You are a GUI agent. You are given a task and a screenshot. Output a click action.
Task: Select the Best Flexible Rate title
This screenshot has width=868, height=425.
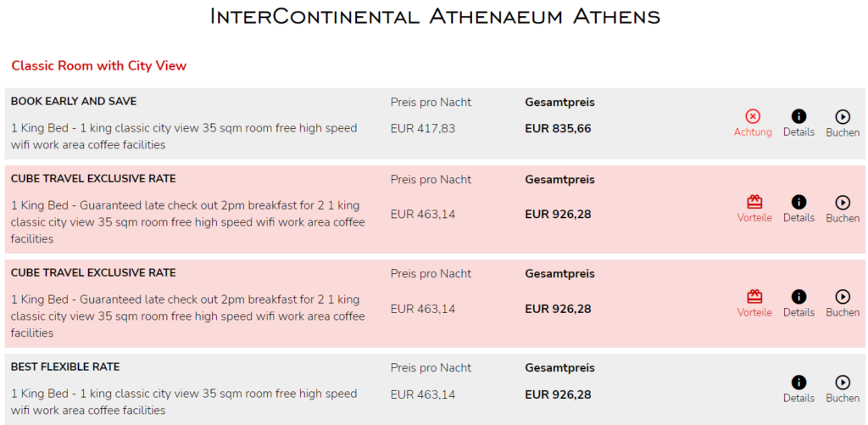(65, 367)
